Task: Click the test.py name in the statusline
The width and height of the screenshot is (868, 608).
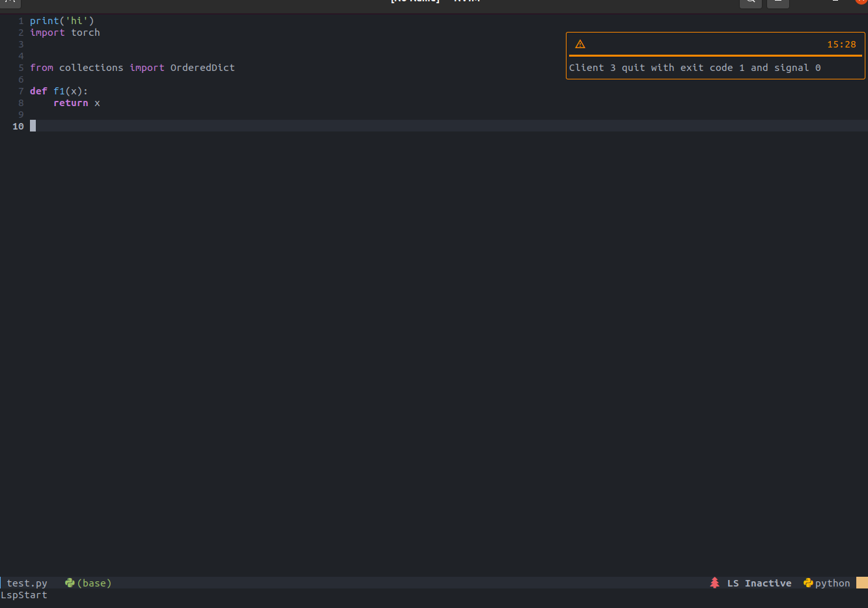Action: tap(26, 583)
